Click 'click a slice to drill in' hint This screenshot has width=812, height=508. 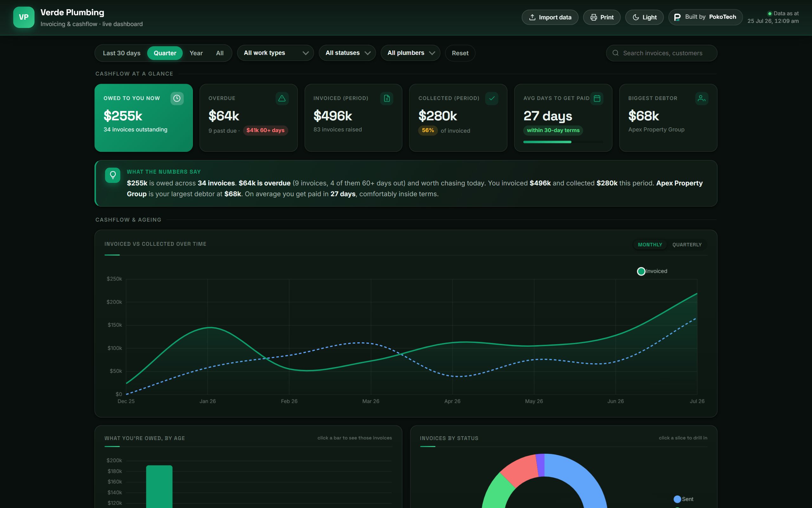tap(683, 438)
